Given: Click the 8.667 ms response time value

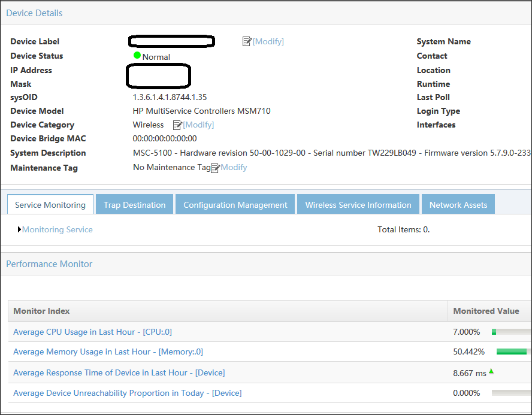Looking at the screenshot, I should click(x=470, y=373).
